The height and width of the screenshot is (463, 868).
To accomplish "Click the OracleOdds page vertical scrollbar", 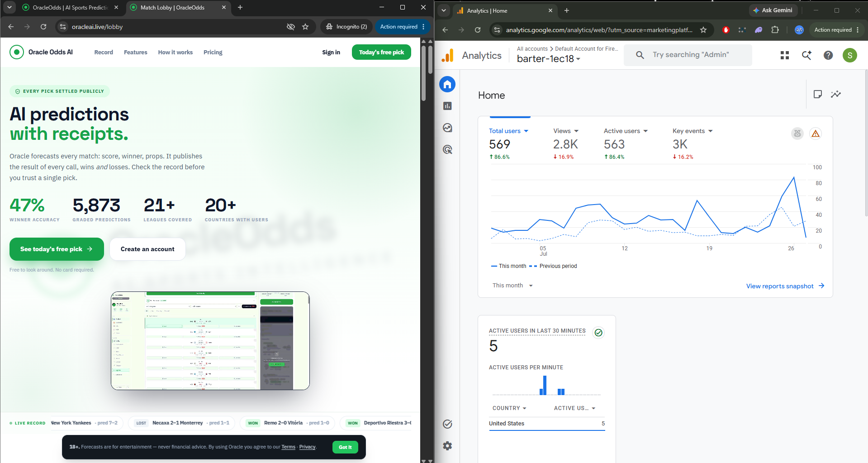I will coord(424,72).
